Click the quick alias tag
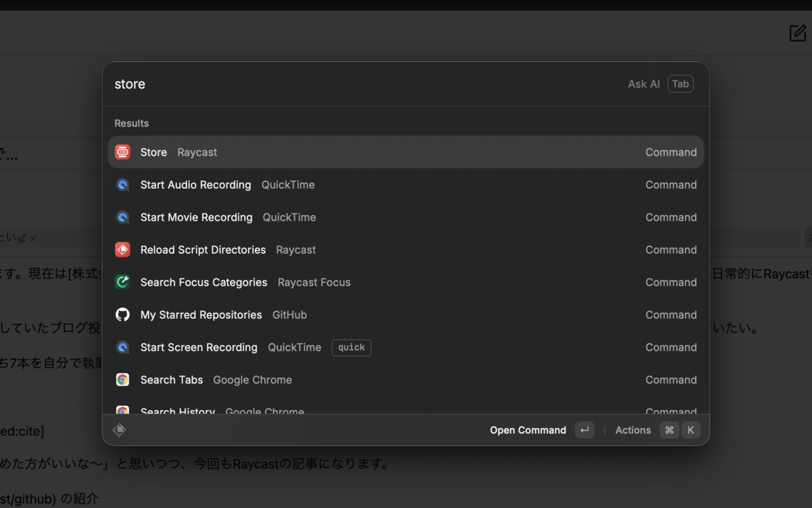 [351, 347]
